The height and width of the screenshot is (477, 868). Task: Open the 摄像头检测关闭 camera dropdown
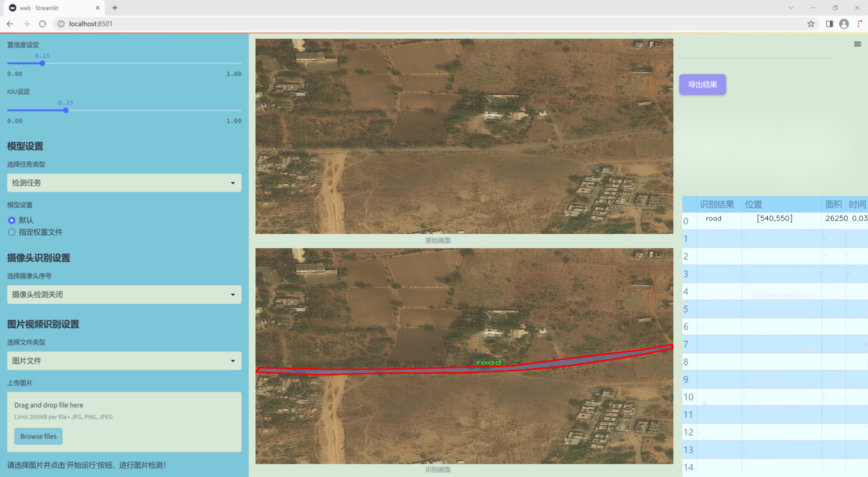(124, 294)
